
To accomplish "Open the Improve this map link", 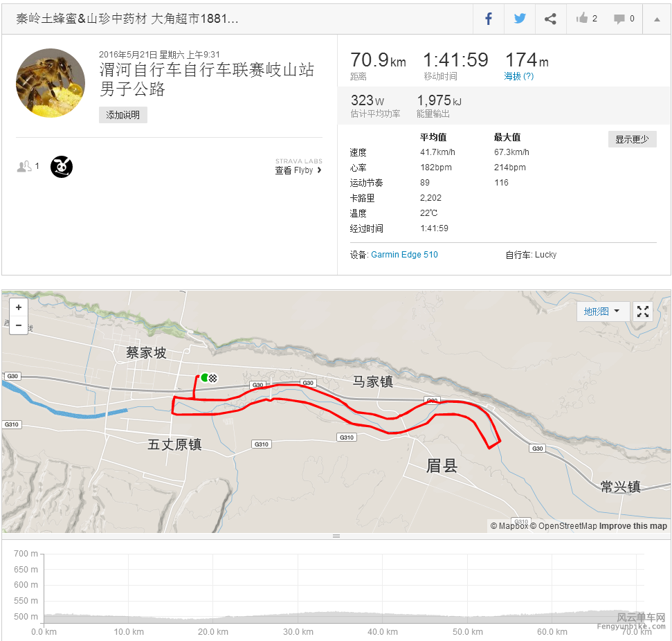I will coord(633,526).
